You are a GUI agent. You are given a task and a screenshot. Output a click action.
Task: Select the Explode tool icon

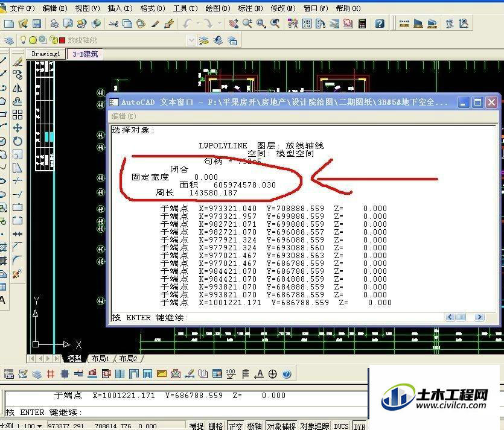18,274
